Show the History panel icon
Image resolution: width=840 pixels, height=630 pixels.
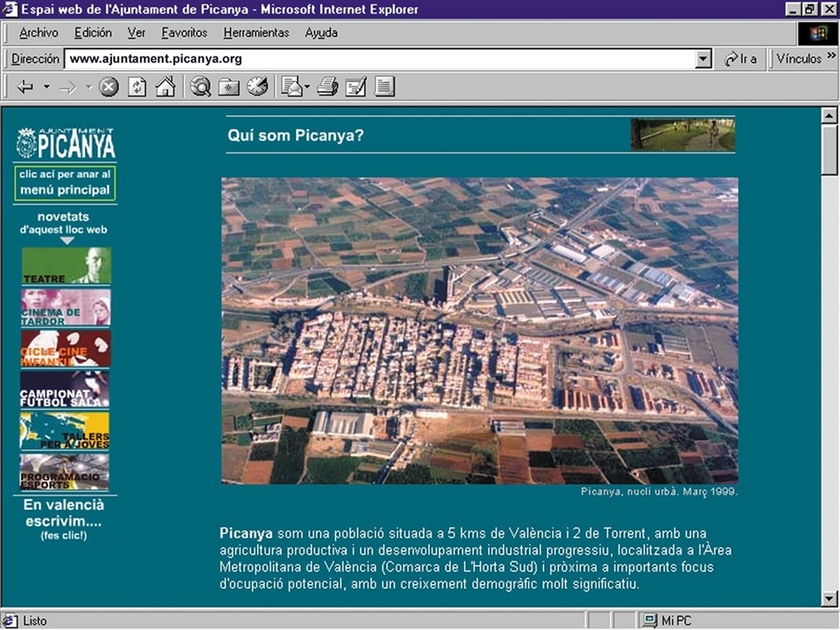[257, 87]
